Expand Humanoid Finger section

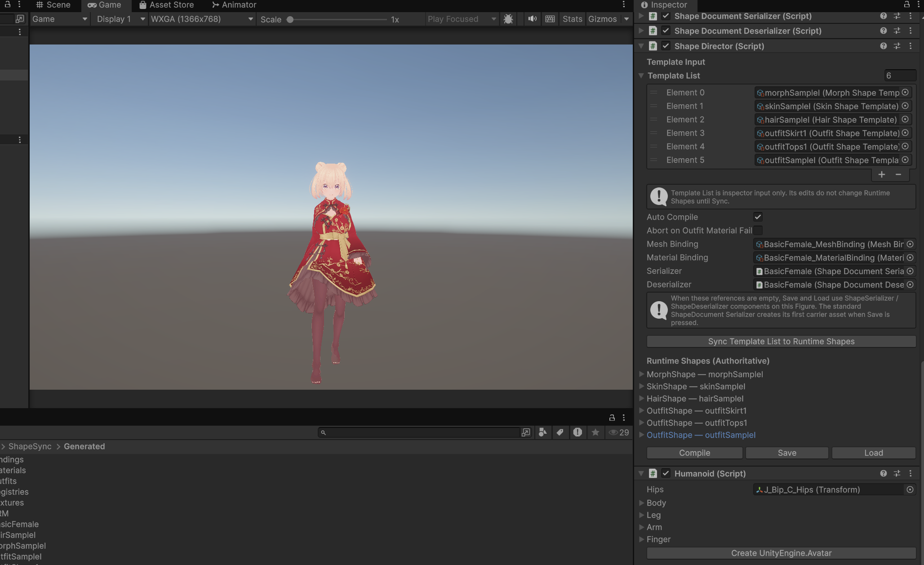[x=642, y=539]
